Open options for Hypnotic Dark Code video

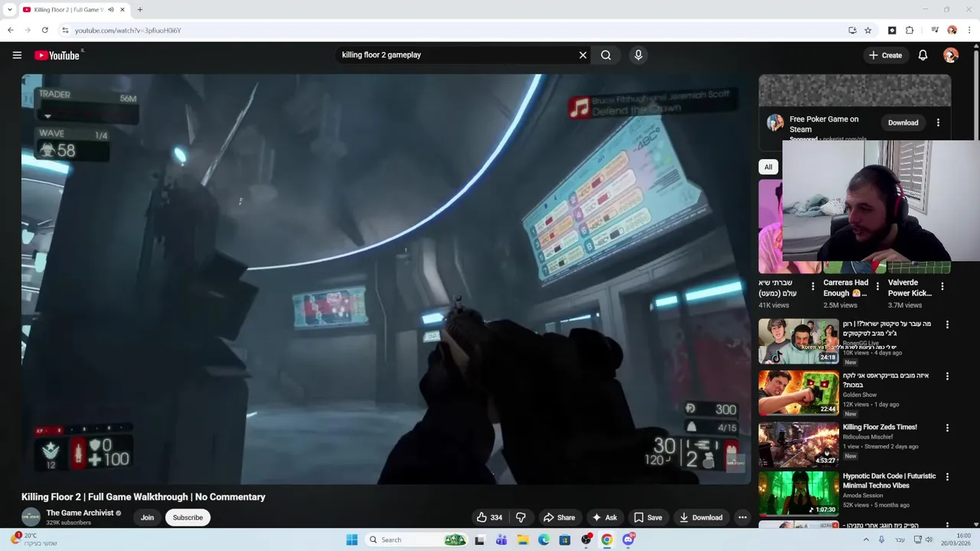pos(947,477)
